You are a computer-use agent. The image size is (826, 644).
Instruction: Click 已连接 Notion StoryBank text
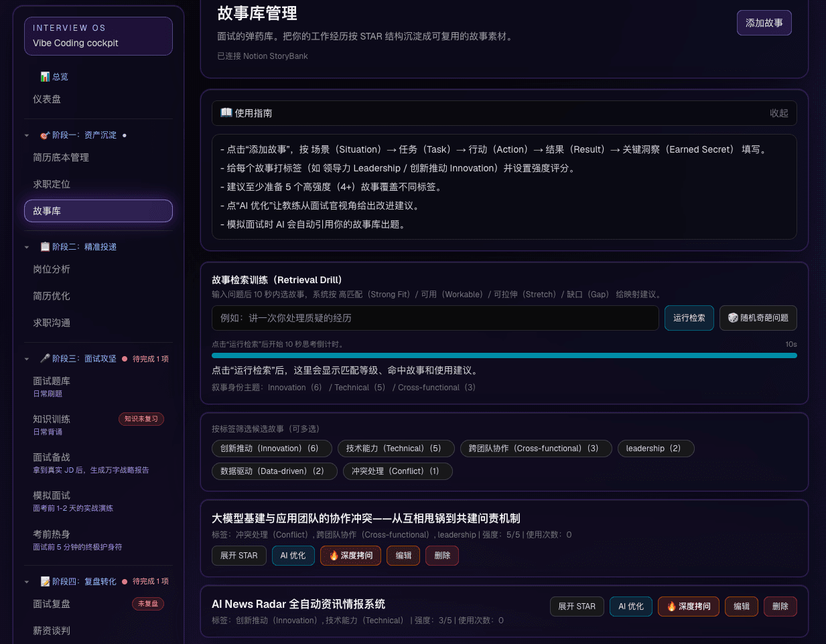point(263,56)
